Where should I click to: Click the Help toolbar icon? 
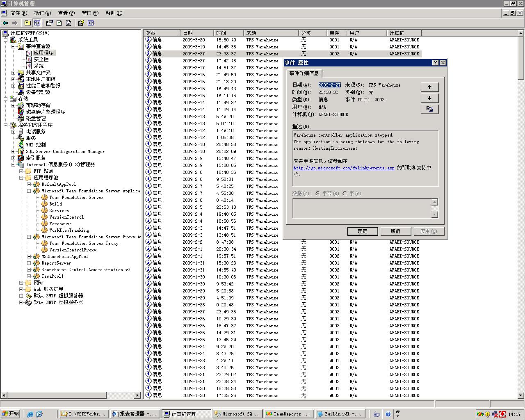click(x=81, y=23)
